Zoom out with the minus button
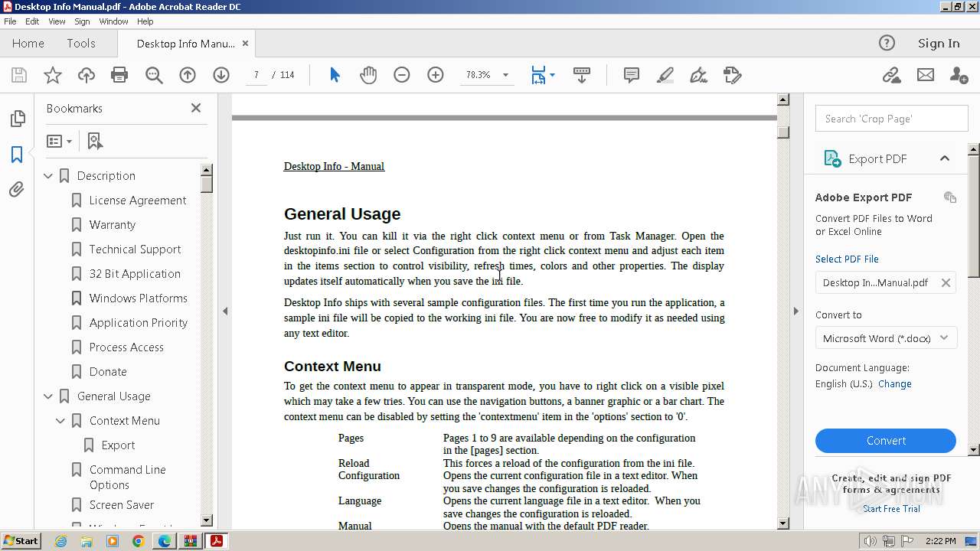 402,75
